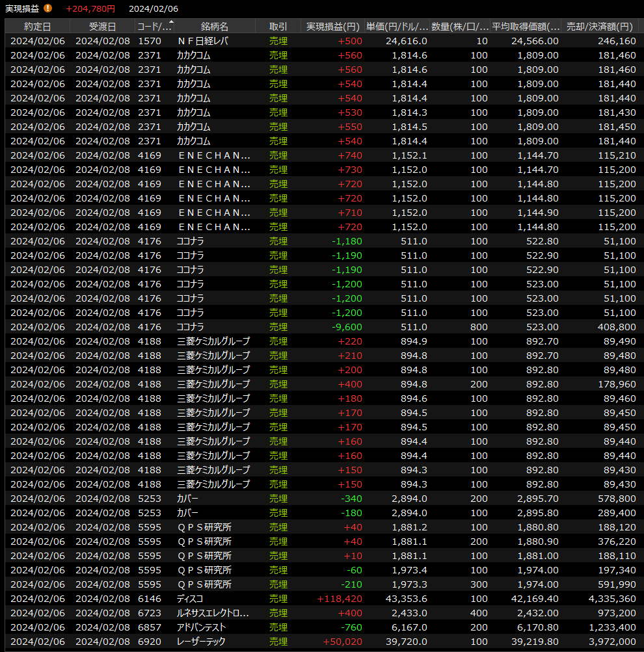
Task: Click the orange warning icon beside 実現損益
Action: tap(48, 8)
